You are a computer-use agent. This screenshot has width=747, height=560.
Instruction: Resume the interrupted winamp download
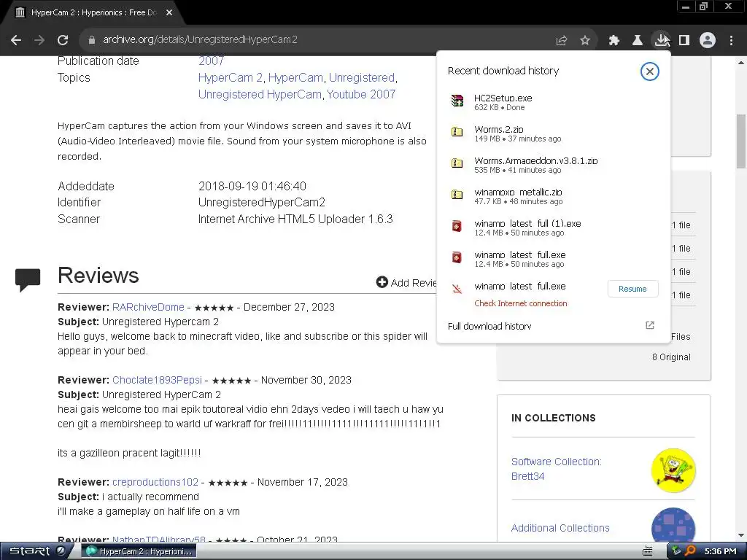[632, 289]
